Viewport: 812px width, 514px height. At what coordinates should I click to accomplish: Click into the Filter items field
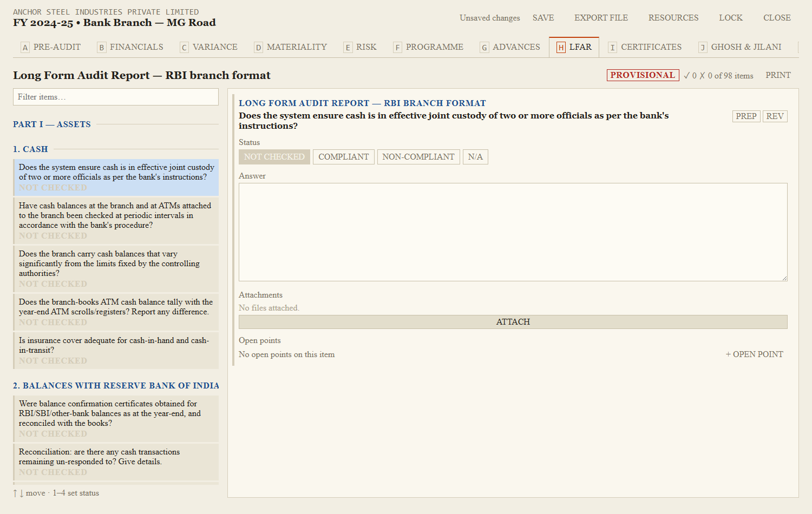(116, 97)
